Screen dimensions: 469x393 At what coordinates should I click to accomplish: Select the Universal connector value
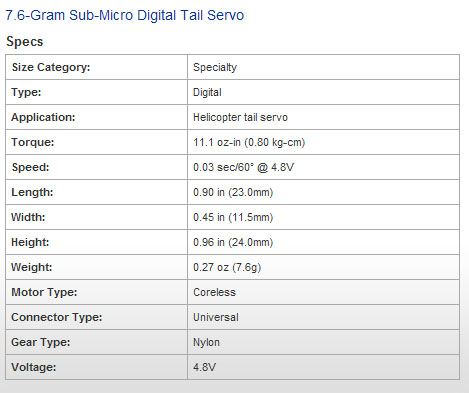coord(216,317)
